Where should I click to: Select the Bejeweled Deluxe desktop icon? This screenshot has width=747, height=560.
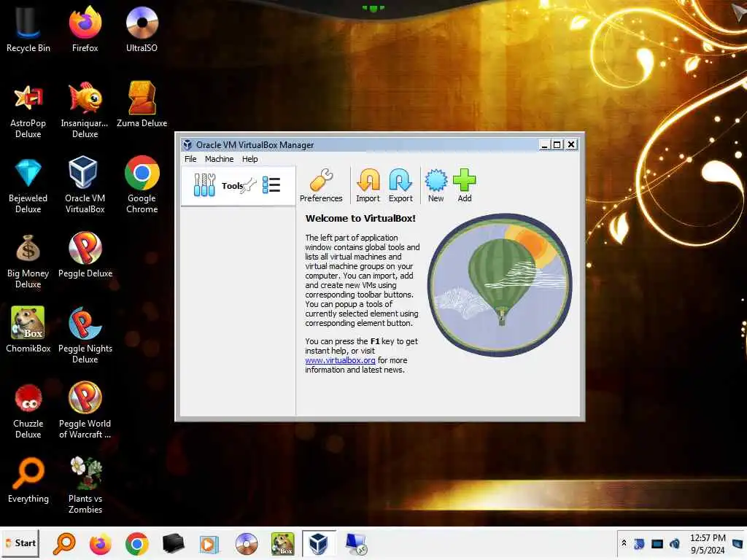point(28,186)
